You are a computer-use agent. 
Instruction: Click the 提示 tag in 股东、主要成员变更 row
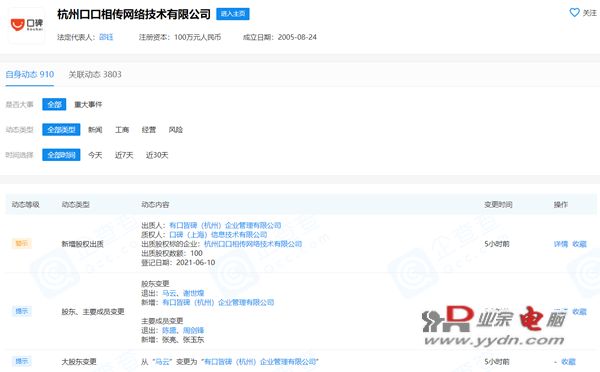click(22, 311)
